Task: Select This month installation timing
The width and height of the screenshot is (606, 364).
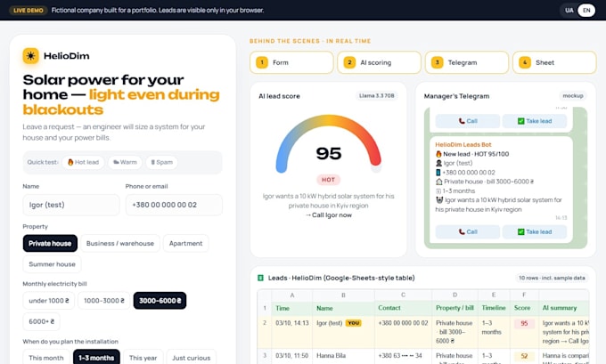Action: tap(46, 358)
